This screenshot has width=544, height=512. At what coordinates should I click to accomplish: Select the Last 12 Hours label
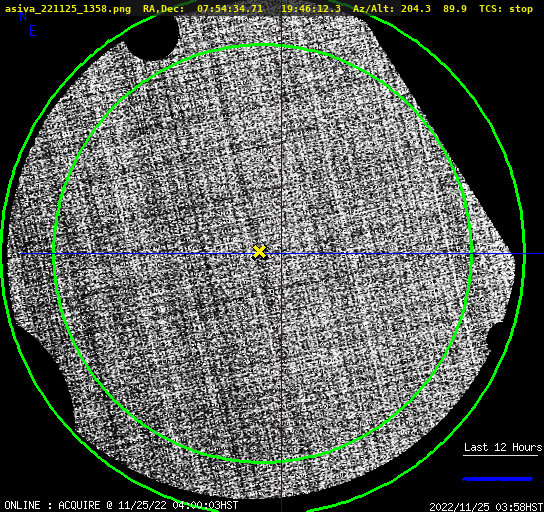click(x=503, y=447)
